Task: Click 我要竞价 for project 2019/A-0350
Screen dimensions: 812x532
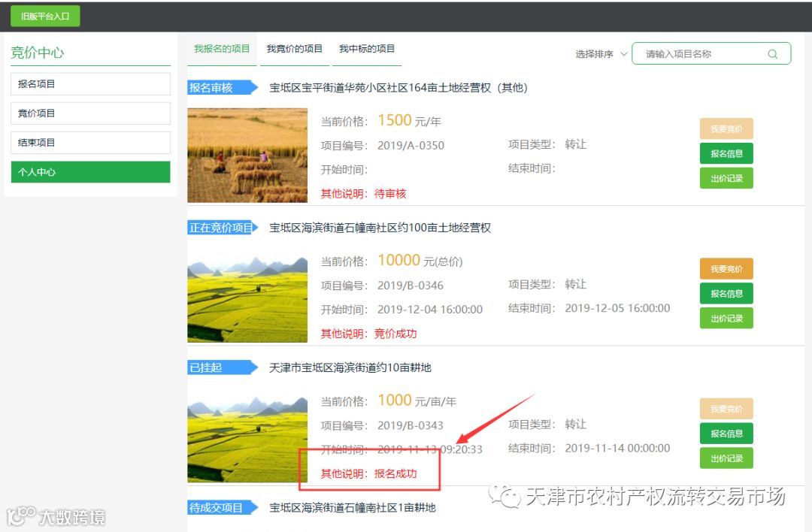Action: coord(726,128)
